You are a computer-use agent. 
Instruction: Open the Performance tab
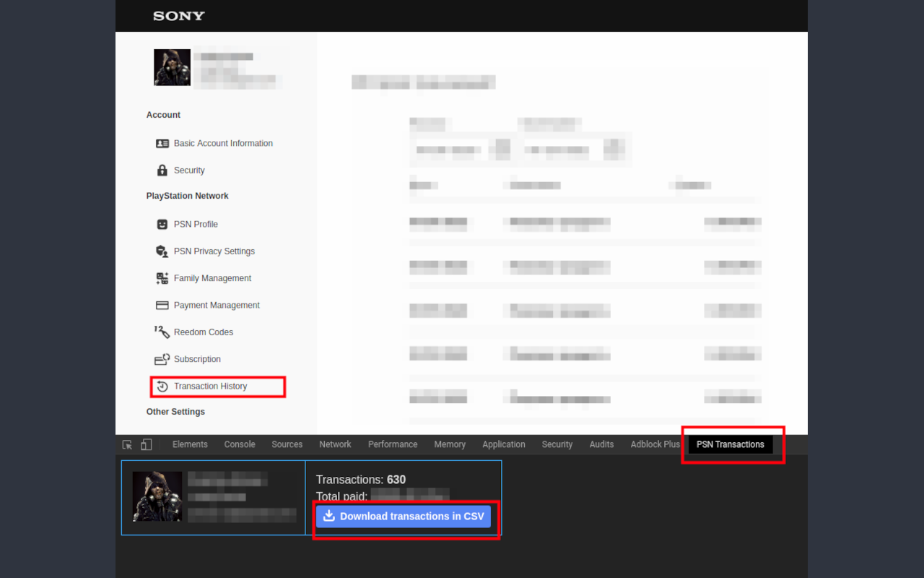[393, 444]
